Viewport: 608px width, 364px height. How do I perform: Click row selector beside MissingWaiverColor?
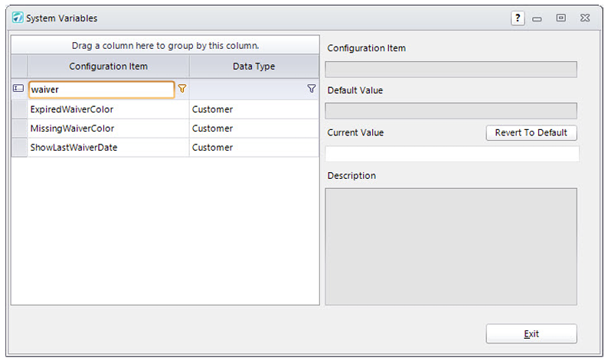(x=19, y=128)
